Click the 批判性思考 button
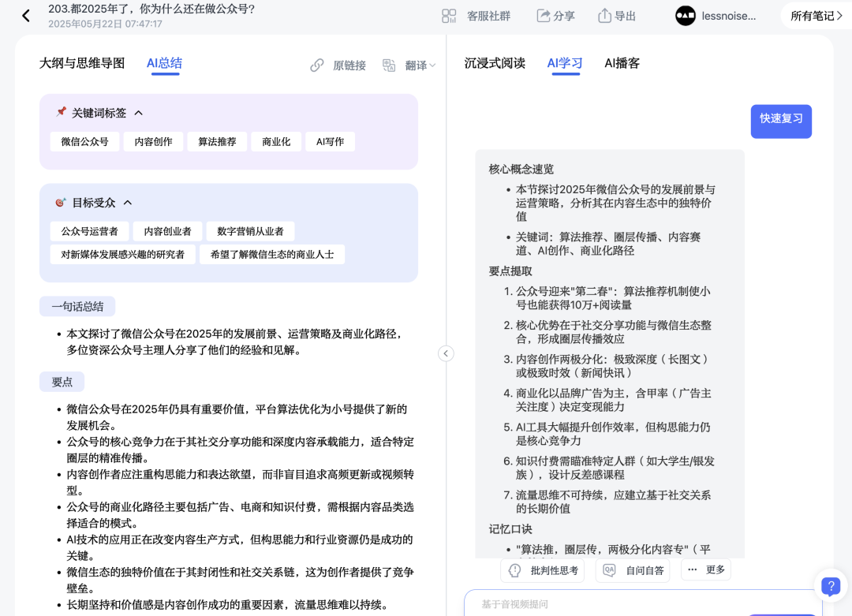The image size is (852, 616). coord(542,570)
